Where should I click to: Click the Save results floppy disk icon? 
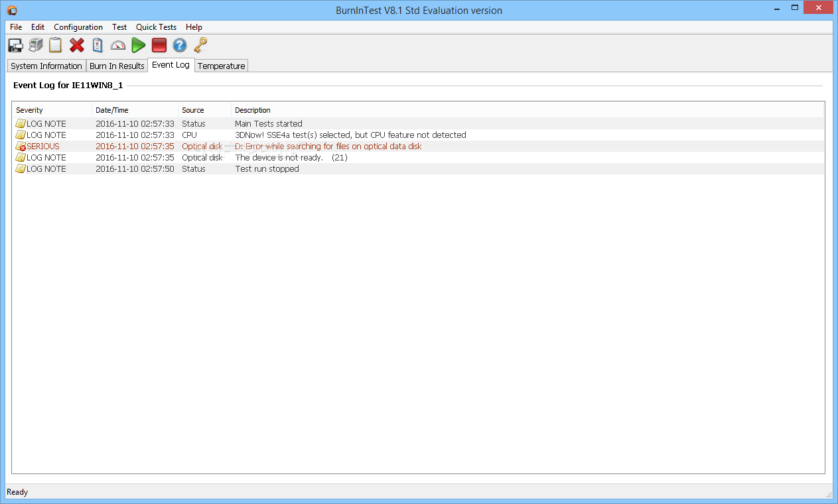coord(15,45)
